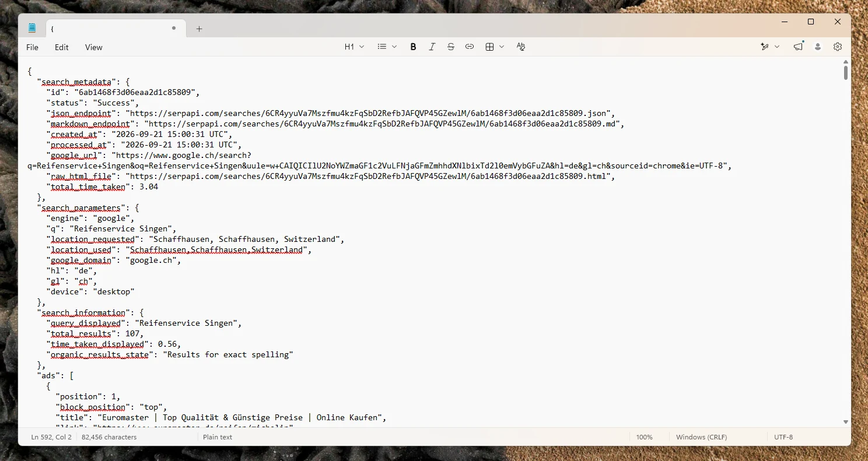Click the 100% zoom level indicator
The image size is (868, 461).
pos(644,437)
